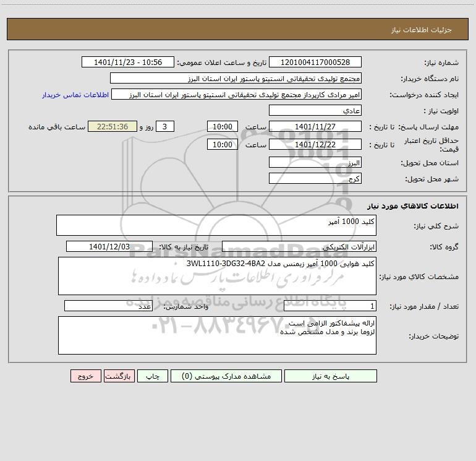Viewport: 476px width, 461px height.
Task: Click the price validity date 1401/12/22
Action: [x=315, y=144]
